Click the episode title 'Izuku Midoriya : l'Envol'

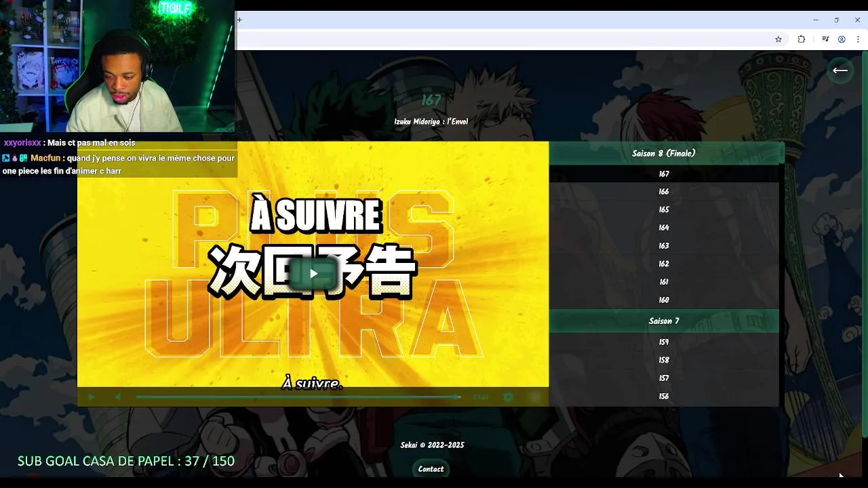[431, 122]
